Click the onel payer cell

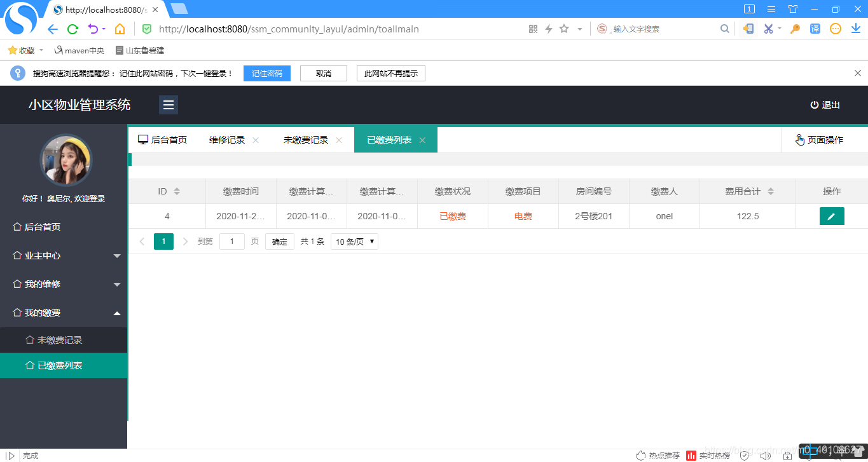click(x=665, y=216)
